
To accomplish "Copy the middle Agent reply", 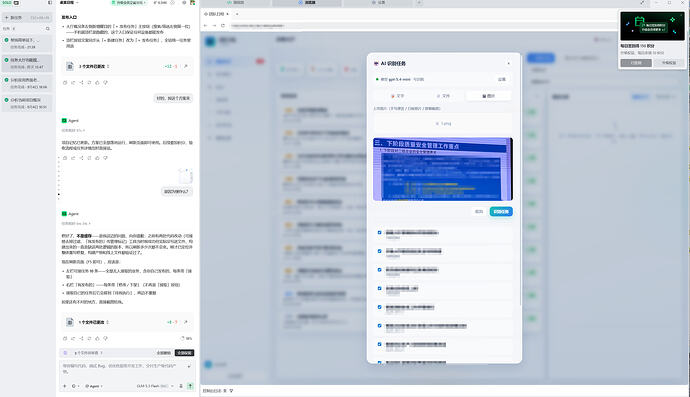I will pyautogui.click(x=65, y=158).
